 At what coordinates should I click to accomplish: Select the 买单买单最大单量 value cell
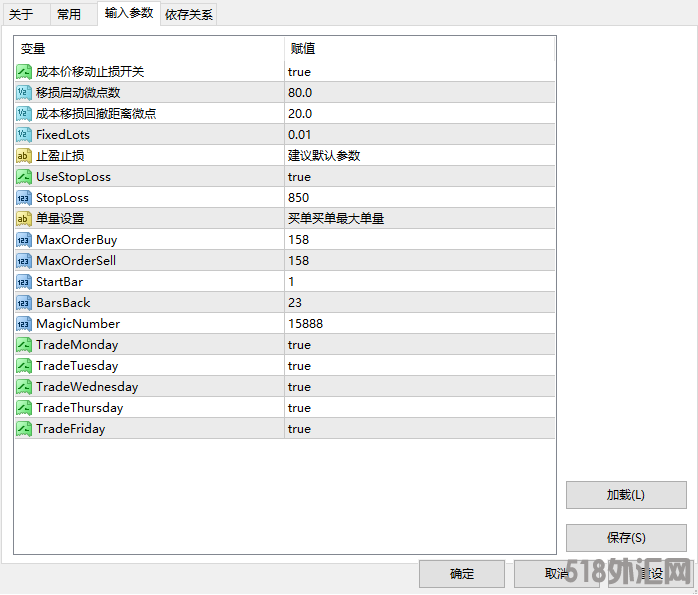tap(420, 219)
